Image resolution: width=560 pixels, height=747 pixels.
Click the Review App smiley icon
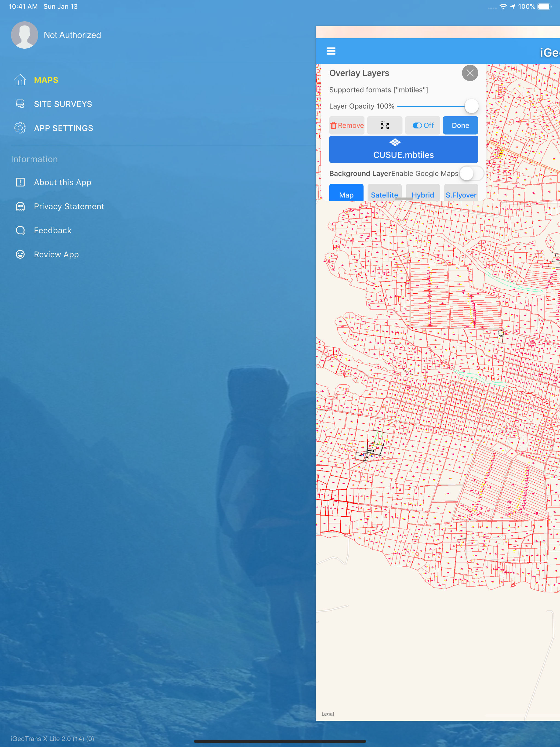20,254
